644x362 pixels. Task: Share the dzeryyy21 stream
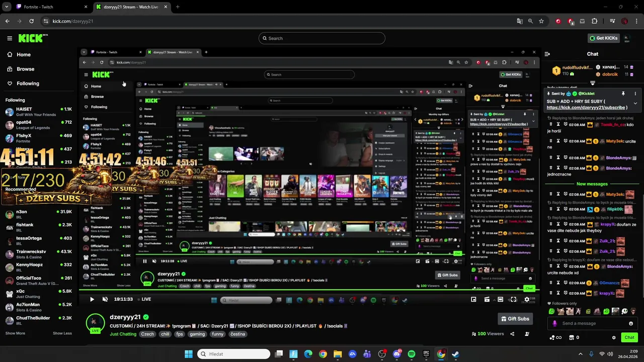pyautogui.click(x=512, y=334)
